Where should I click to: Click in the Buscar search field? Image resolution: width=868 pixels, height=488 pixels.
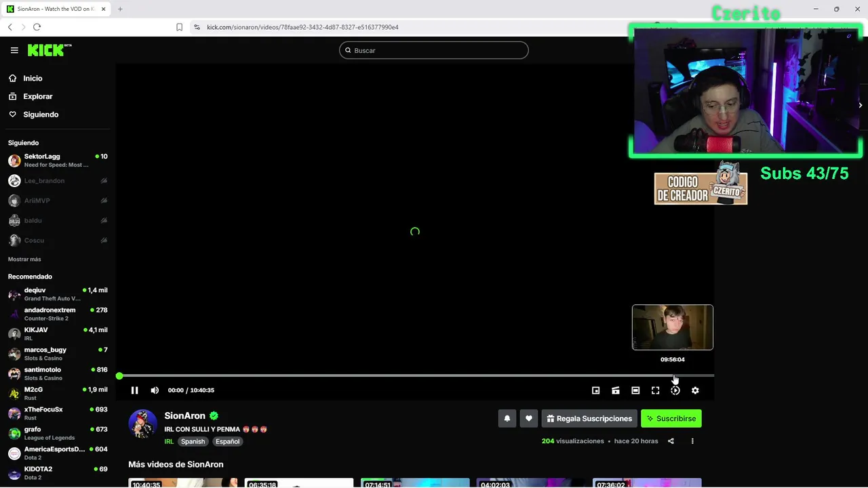tap(434, 50)
